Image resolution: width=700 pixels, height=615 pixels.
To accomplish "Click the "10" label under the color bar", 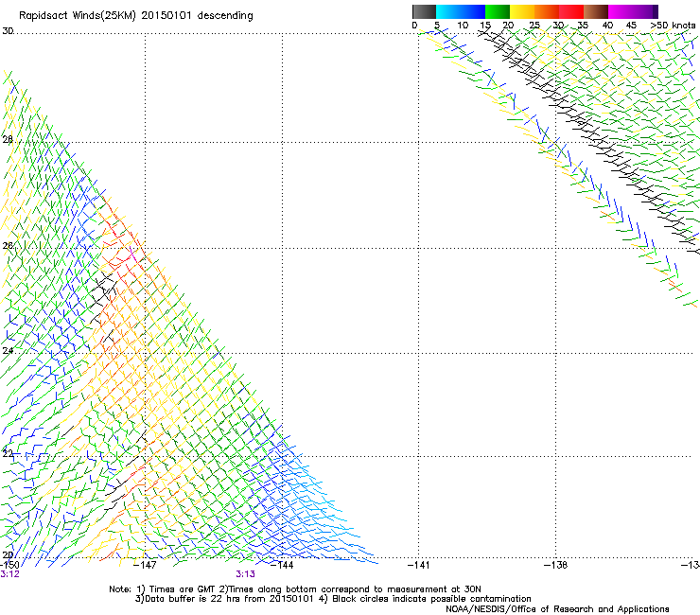I will coord(463,26).
